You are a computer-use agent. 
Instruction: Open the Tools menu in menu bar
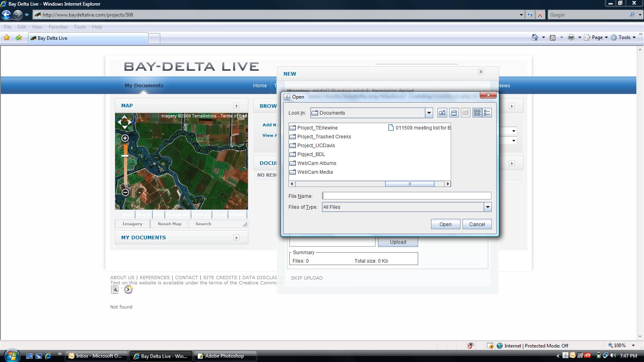tap(80, 27)
